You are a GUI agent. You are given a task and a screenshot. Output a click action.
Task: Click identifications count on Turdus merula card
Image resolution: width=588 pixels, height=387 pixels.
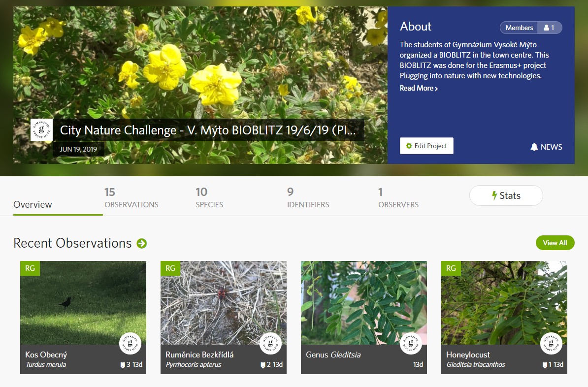tap(125, 364)
